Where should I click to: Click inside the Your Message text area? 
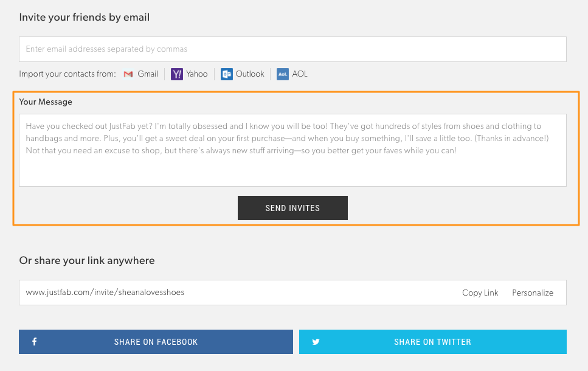[292, 150]
